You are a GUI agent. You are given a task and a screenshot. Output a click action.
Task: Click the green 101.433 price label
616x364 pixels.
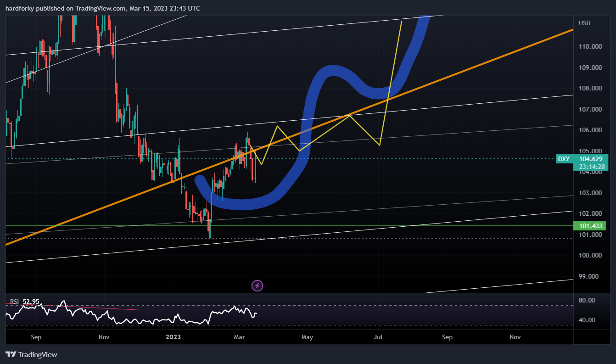click(x=590, y=226)
